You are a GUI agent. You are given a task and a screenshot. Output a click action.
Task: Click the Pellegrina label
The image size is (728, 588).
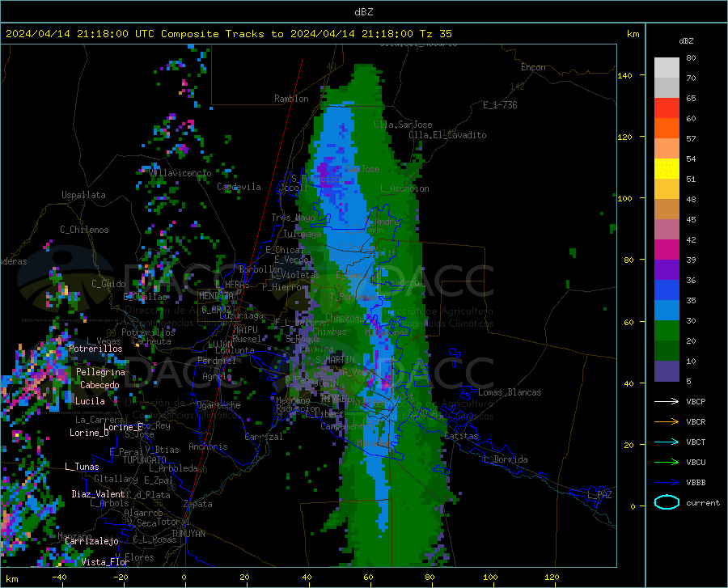coord(101,372)
